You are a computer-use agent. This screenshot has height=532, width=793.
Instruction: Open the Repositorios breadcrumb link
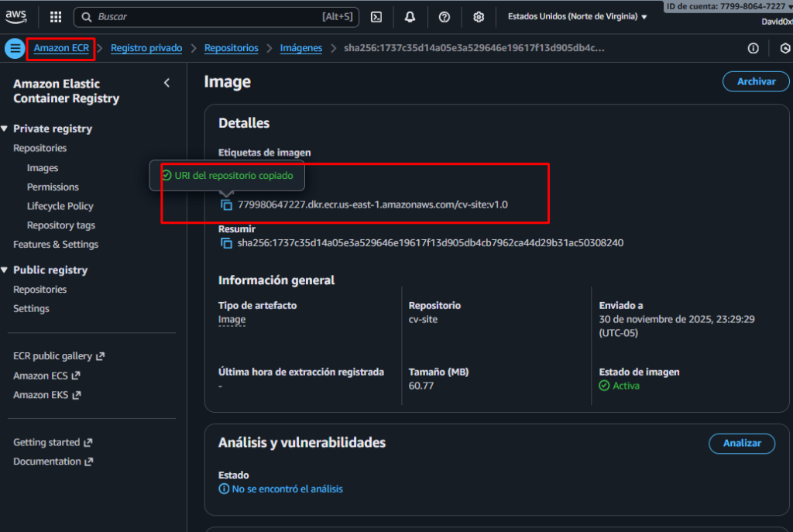(231, 48)
